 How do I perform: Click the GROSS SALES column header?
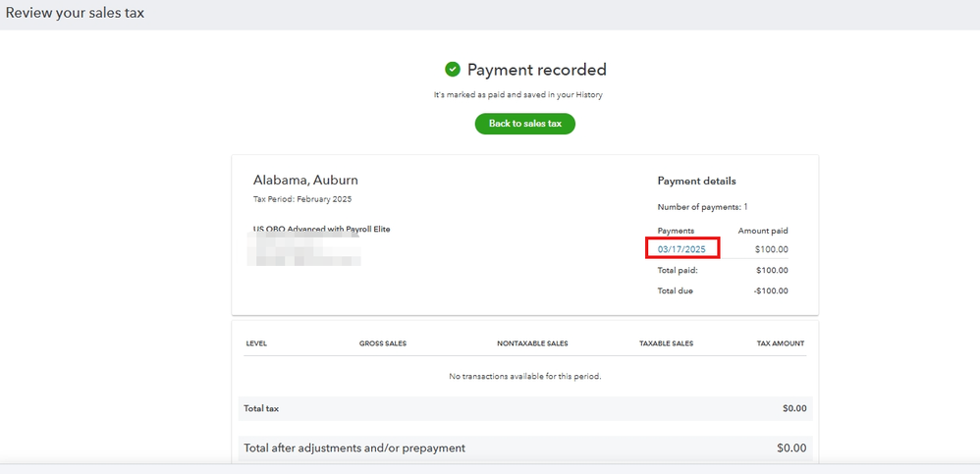tap(383, 343)
